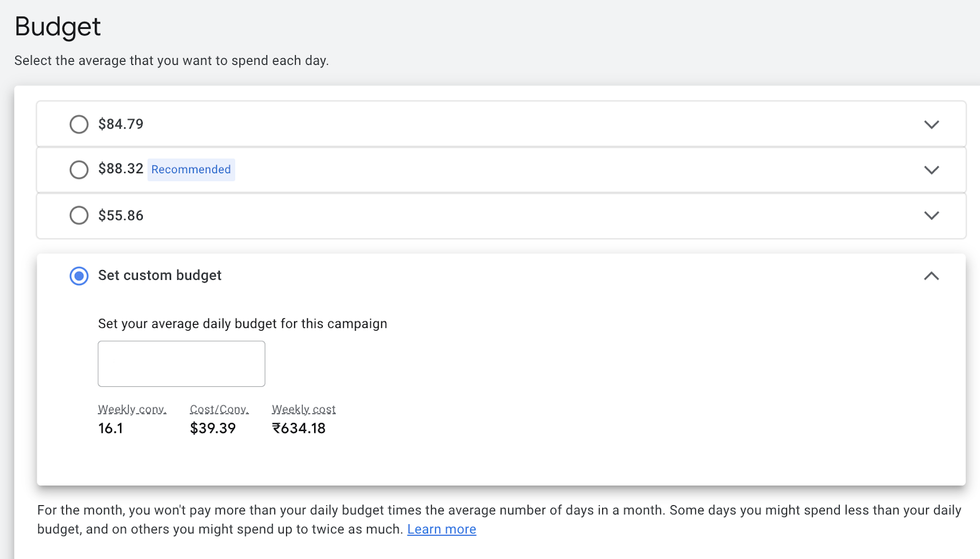The height and width of the screenshot is (559, 980).
Task: Click inside the average daily budget input box
Action: coord(181,363)
